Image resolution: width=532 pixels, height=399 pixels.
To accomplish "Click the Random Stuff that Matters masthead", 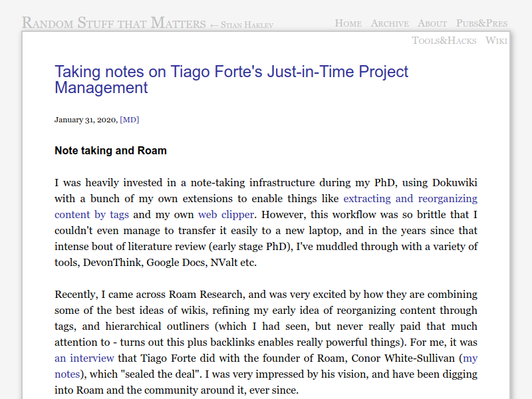I will point(114,23).
